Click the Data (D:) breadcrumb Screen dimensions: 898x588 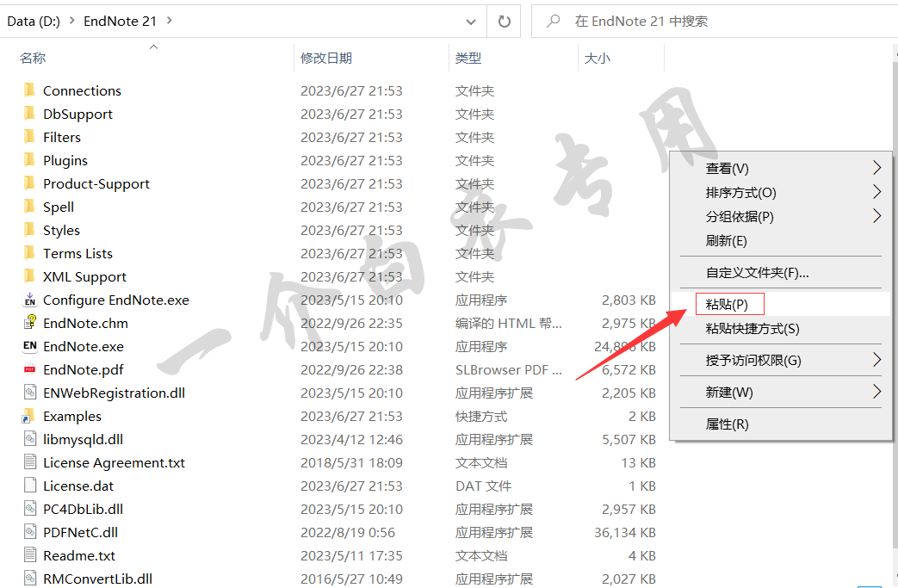(x=34, y=22)
